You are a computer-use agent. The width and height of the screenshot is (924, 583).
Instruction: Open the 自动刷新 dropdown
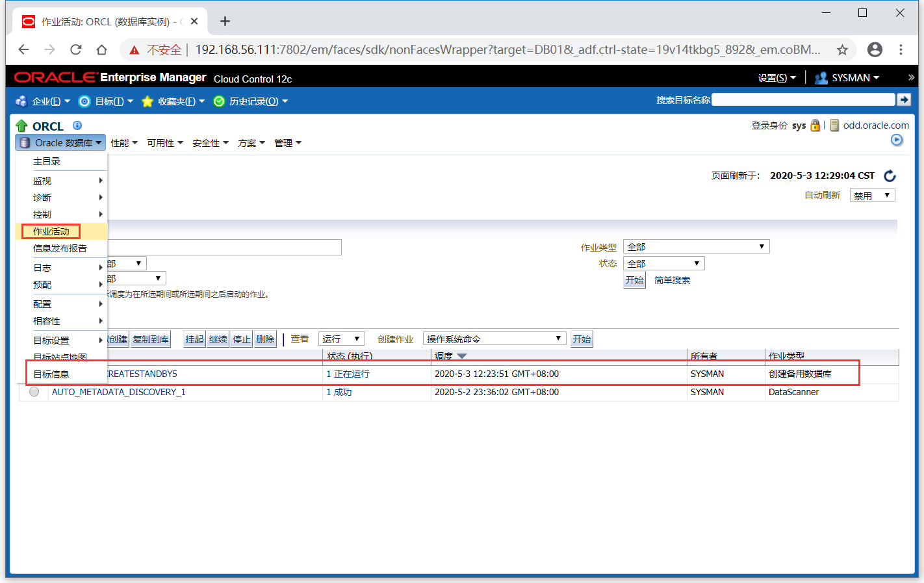coord(872,195)
